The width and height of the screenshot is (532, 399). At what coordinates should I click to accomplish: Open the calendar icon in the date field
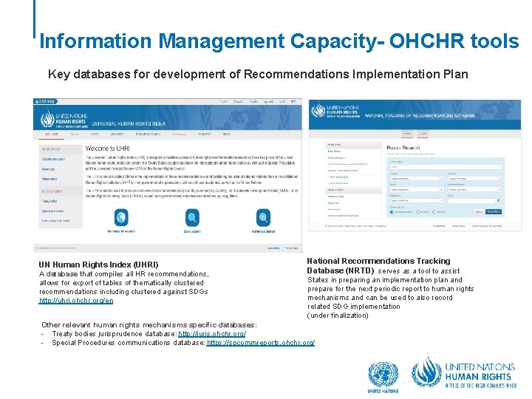click(x=499, y=201)
